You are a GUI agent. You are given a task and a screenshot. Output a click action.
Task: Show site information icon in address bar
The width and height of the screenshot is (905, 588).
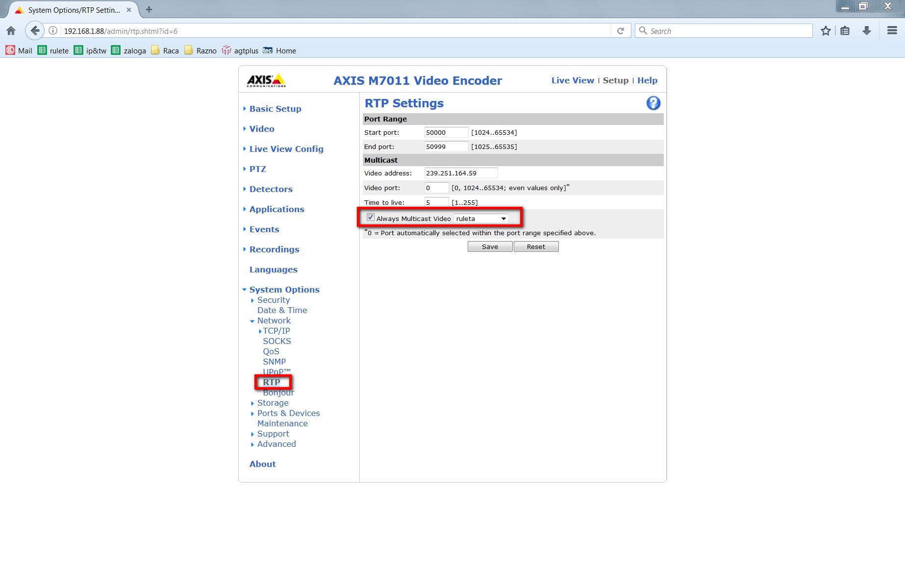click(53, 31)
